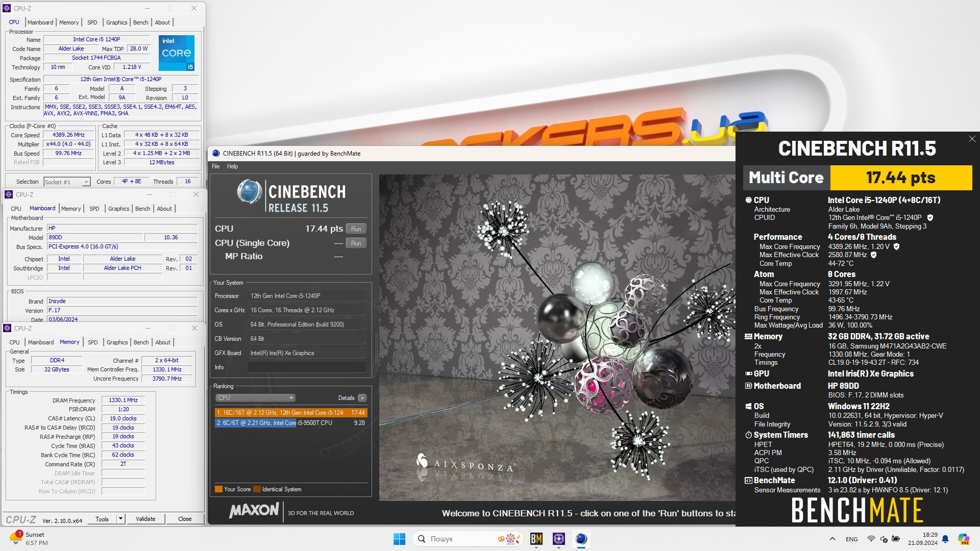Viewport: 980px width, 551px height.
Task: Close the bottom CPU-Z Memory window
Action: click(194, 328)
